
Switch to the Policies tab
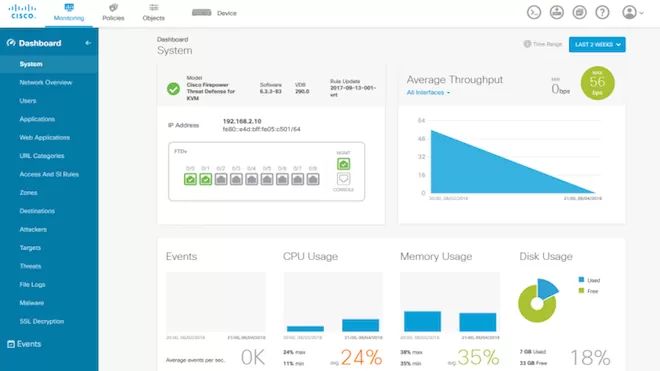tap(113, 13)
